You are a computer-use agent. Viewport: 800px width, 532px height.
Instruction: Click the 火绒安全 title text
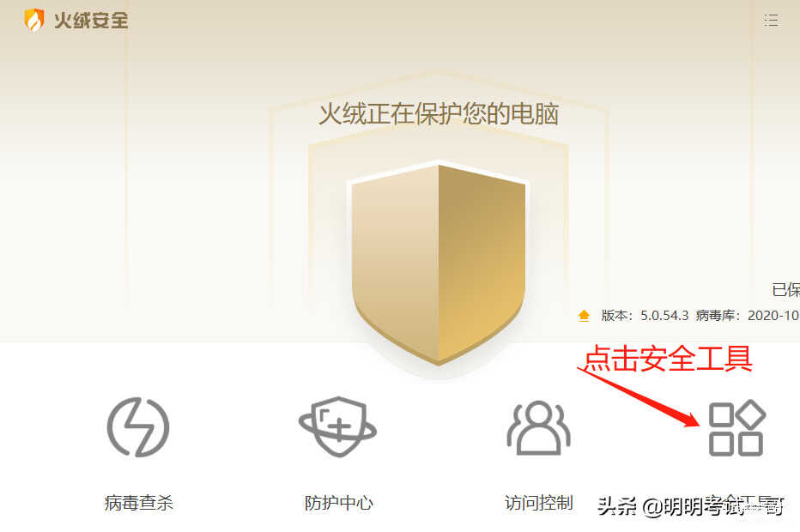(91, 21)
